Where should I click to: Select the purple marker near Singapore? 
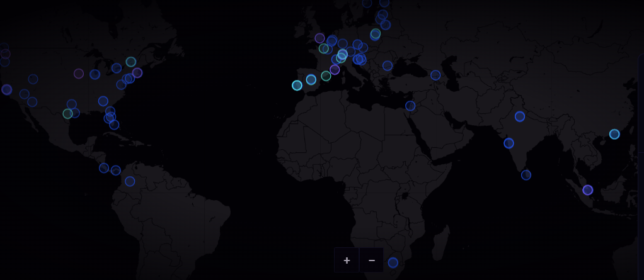(x=588, y=190)
